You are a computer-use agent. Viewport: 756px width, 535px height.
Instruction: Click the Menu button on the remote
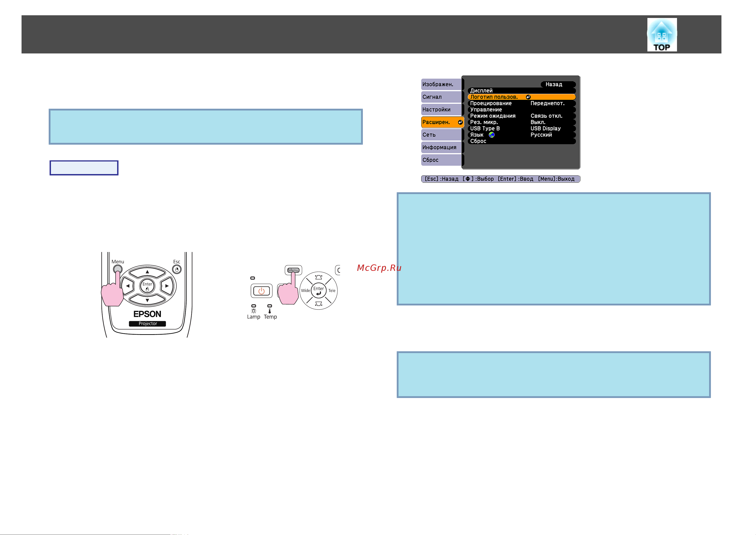pyautogui.click(x=118, y=269)
